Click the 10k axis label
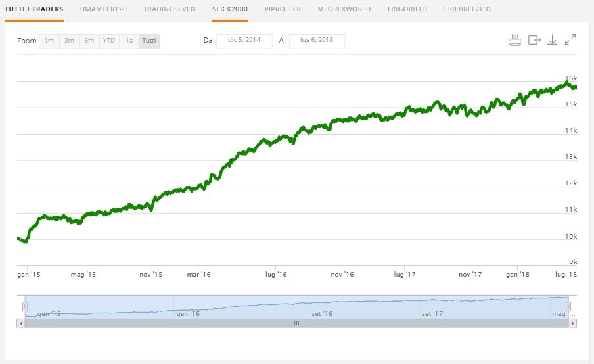The width and height of the screenshot is (594, 364). coord(571,237)
